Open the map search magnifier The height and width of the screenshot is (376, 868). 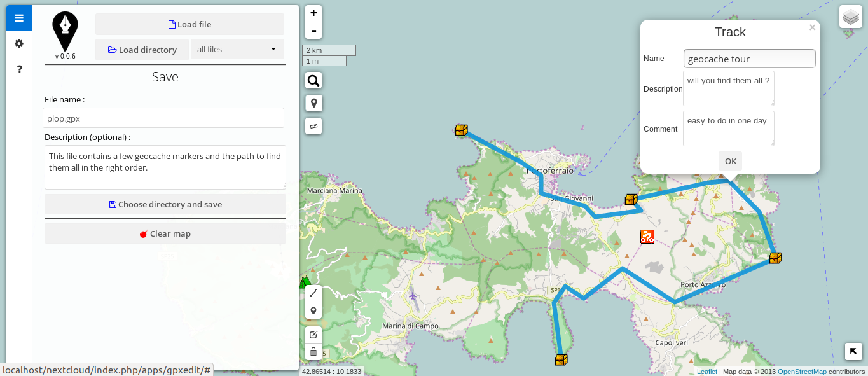(313, 80)
